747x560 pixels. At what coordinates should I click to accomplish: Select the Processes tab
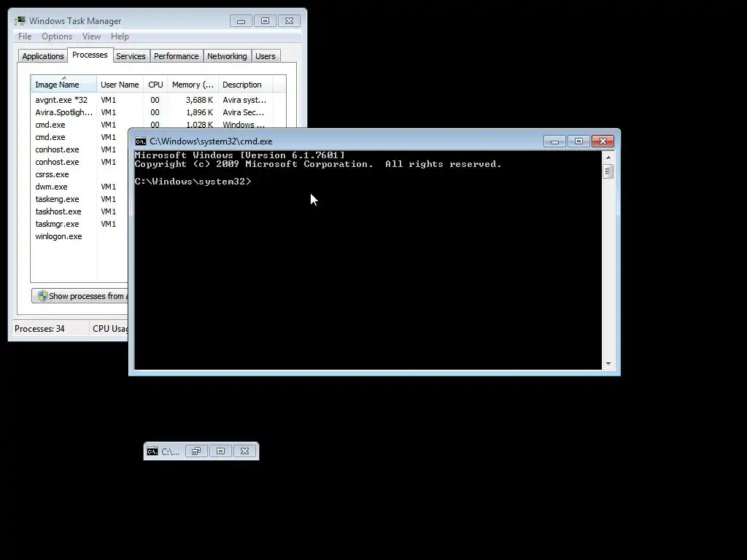[90, 55]
